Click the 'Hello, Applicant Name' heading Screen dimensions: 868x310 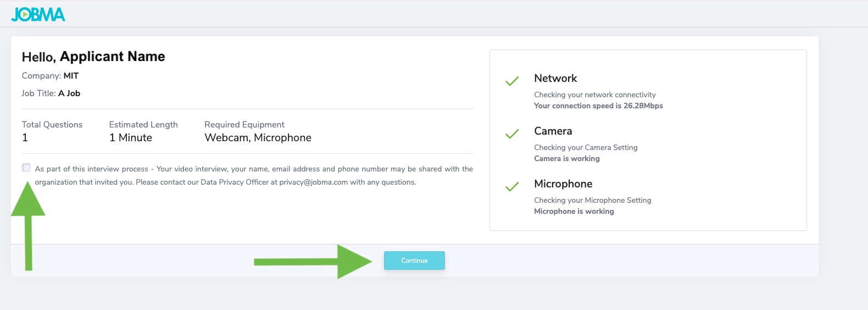(x=93, y=57)
